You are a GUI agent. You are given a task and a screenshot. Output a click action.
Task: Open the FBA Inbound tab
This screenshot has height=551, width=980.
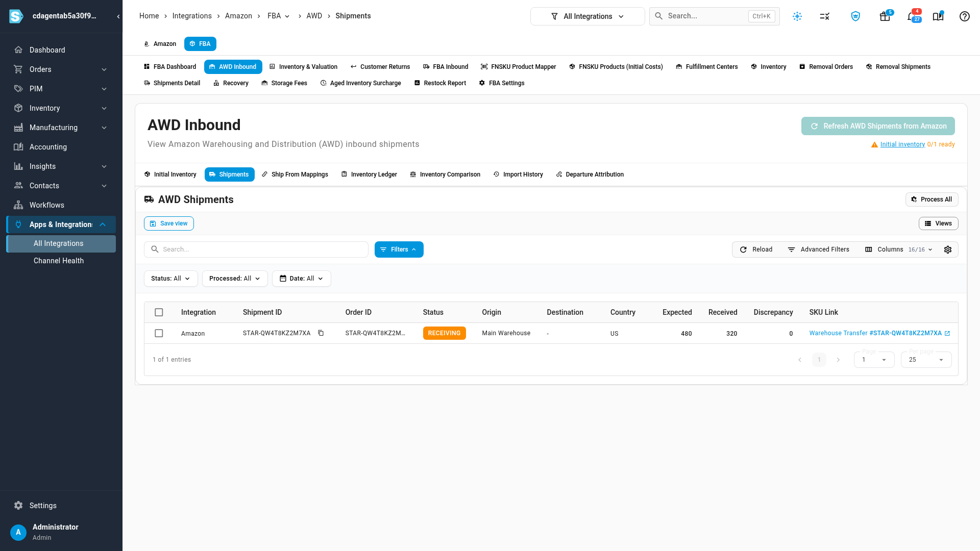(446, 67)
